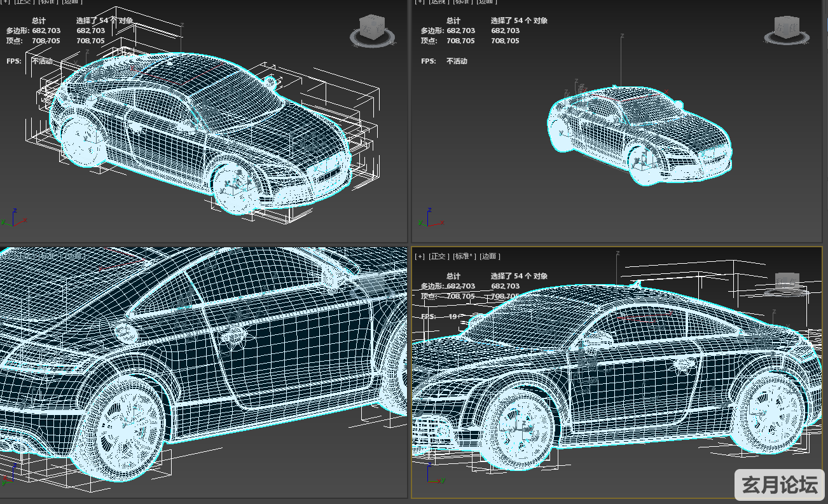Click the 多边形 label in the top-right viewport
Viewport: 828px width, 504px height.
coord(432,31)
